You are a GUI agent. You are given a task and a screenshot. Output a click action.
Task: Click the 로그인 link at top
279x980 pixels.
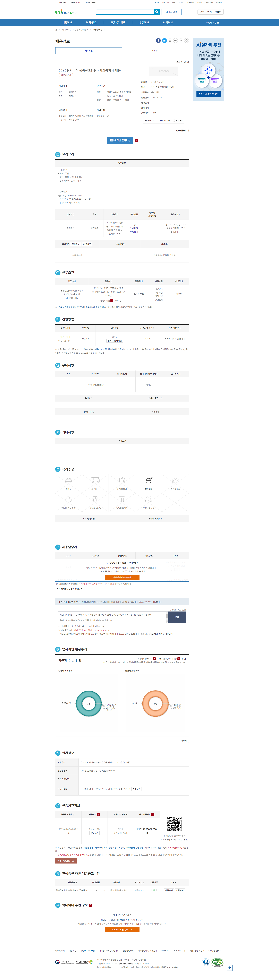click(x=157, y=2)
